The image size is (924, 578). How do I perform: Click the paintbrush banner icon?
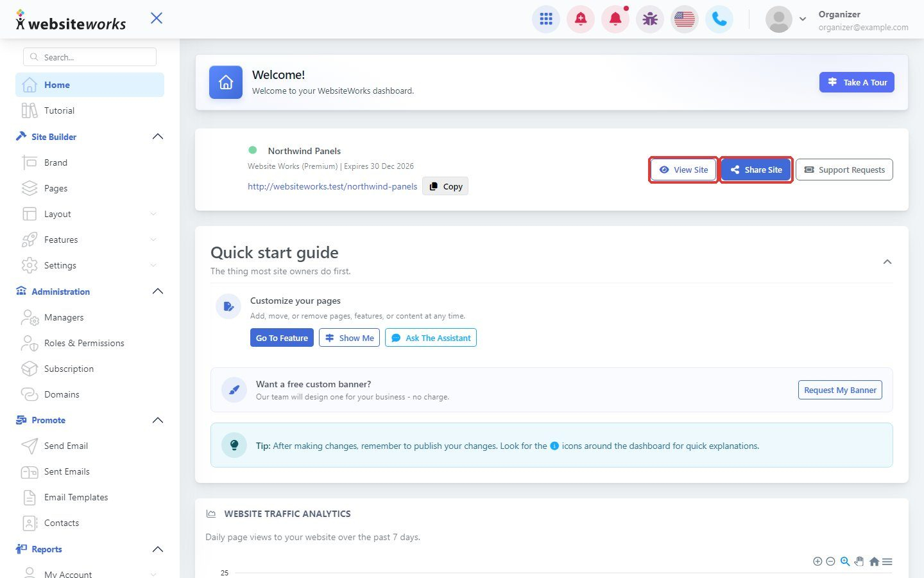tap(234, 390)
